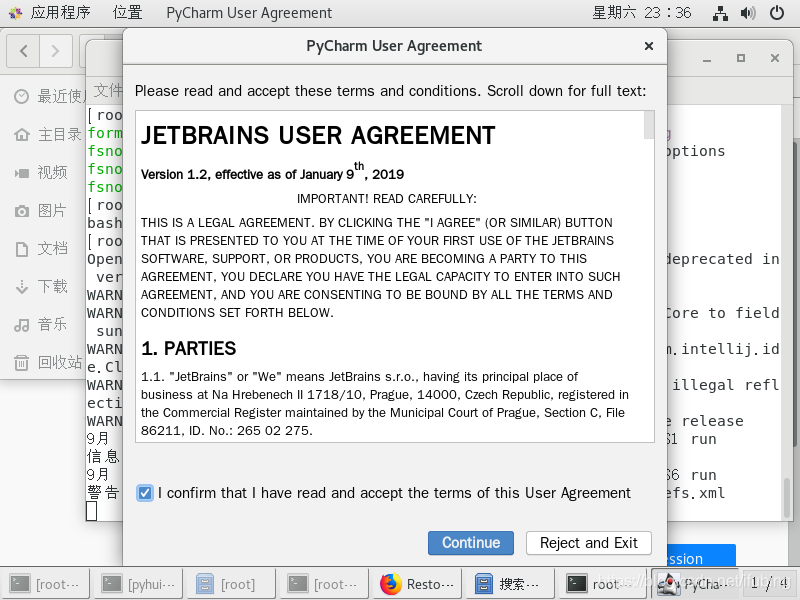
Task: Switch to root··· dark terminal in taskbar
Action: click(603, 584)
